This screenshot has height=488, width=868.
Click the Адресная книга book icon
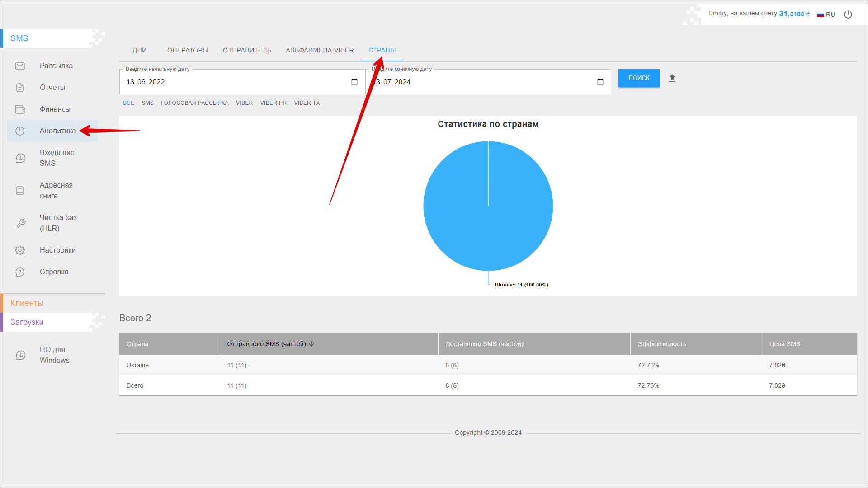pyautogui.click(x=20, y=191)
